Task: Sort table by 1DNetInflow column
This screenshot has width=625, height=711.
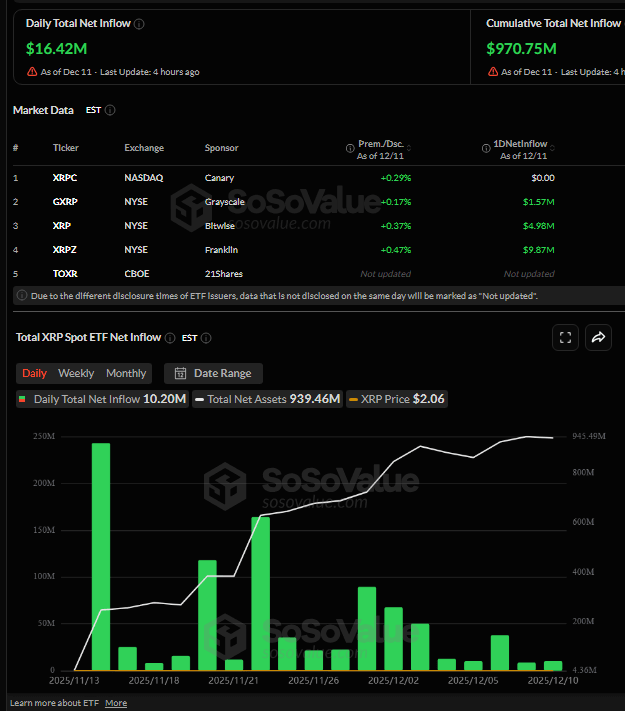Action: pos(527,148)
